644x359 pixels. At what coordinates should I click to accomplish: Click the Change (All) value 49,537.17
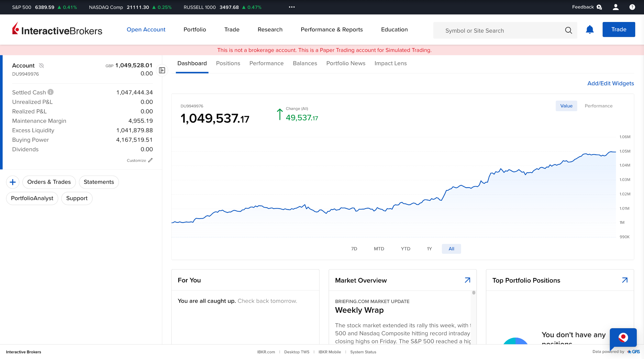[302, 118]
